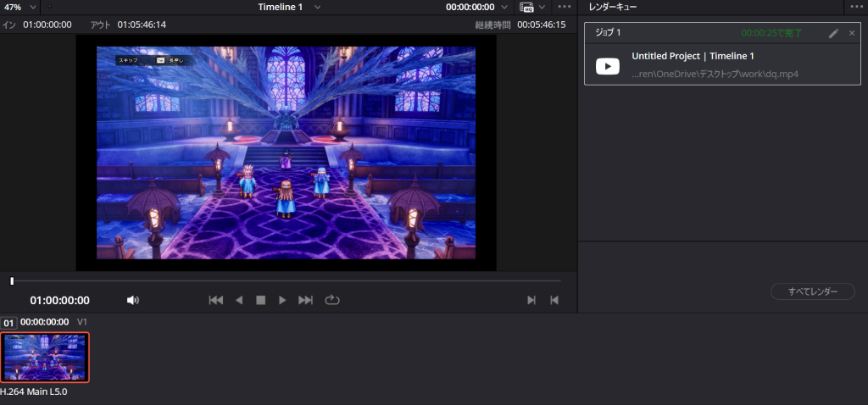Toggle loop playback

[x=331, y=300]
